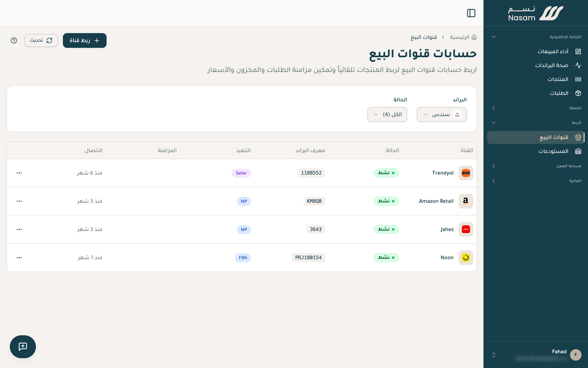Click the home icon in breadcrumb
This screenshot has width=588, height=368.
pyautogui.click(x=474, y=37)
